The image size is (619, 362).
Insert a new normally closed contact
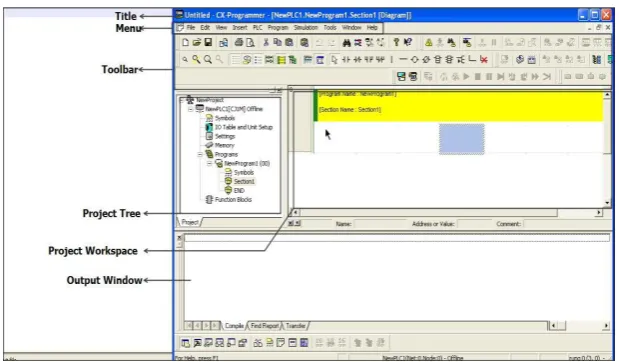(x=357, y=60)
